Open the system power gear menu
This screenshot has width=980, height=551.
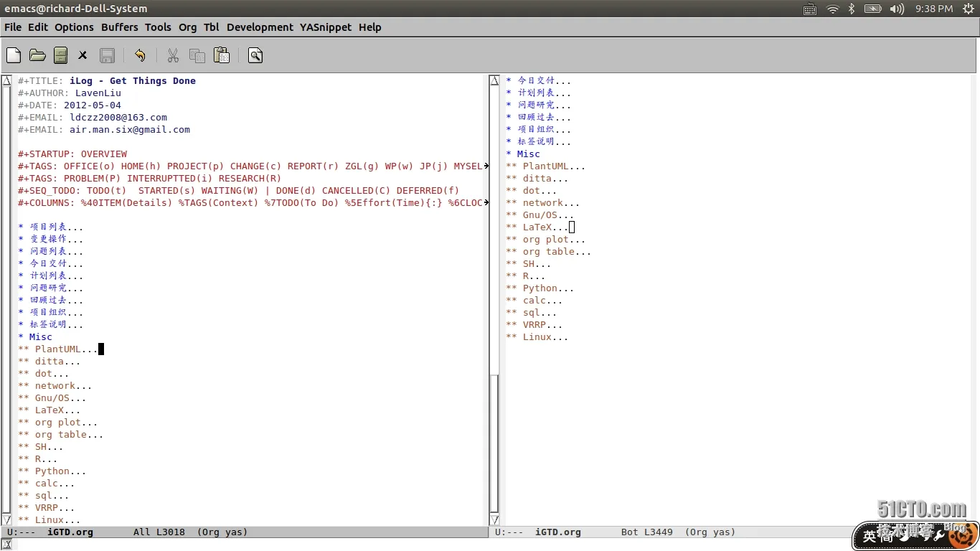[x=969, y=9]
